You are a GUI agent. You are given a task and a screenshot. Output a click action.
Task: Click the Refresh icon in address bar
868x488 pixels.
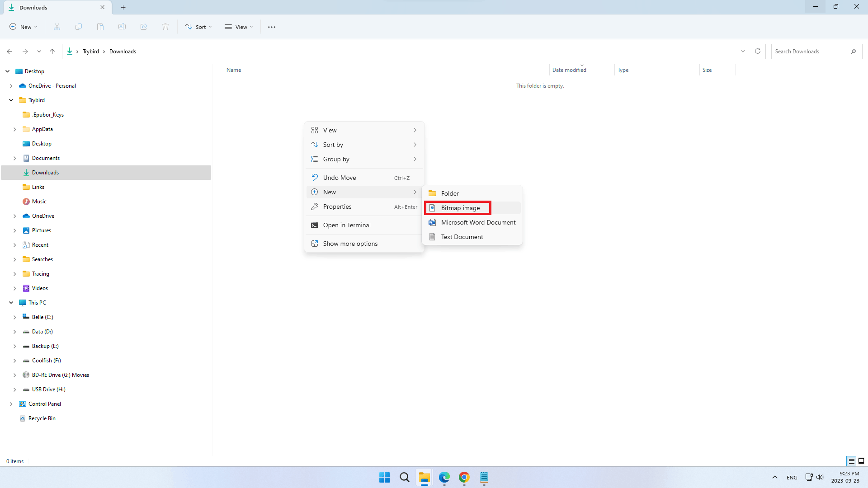[x=758, y=51]
